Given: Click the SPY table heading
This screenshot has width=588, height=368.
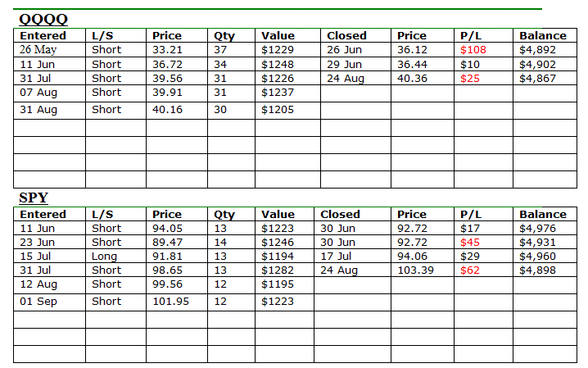Looking at the screenshot, I should (x=34, y=198).
